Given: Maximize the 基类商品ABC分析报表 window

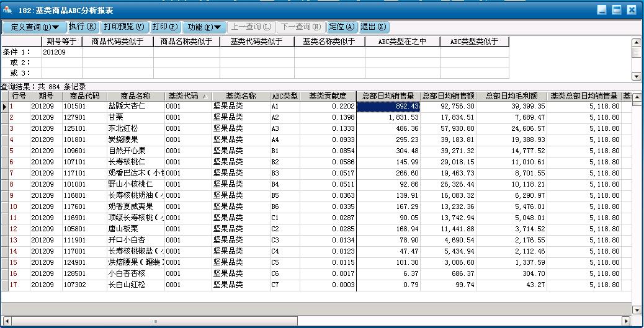Looking at the screenshot, I should (617, 10).
